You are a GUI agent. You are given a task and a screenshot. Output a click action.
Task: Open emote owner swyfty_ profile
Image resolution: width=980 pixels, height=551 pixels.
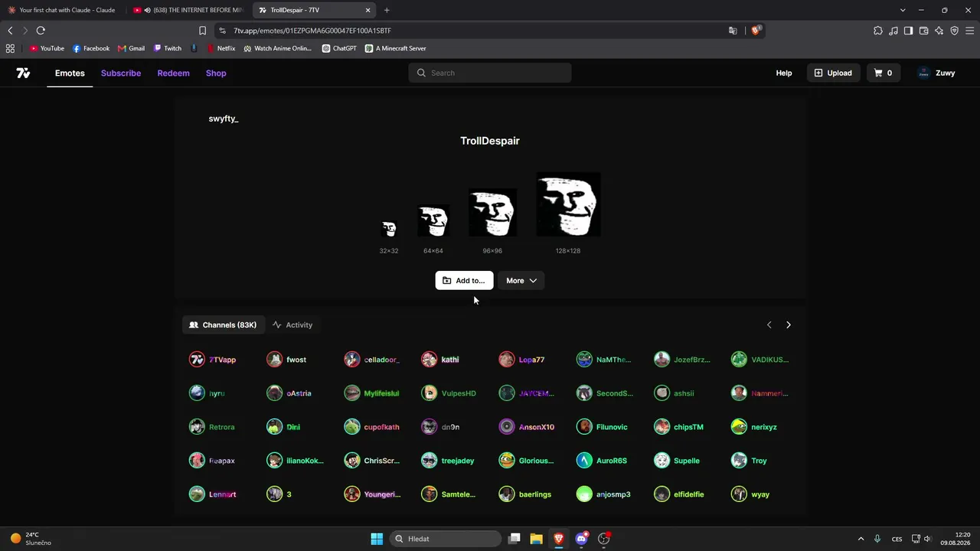pyautogui.click(x=224, y=119)
